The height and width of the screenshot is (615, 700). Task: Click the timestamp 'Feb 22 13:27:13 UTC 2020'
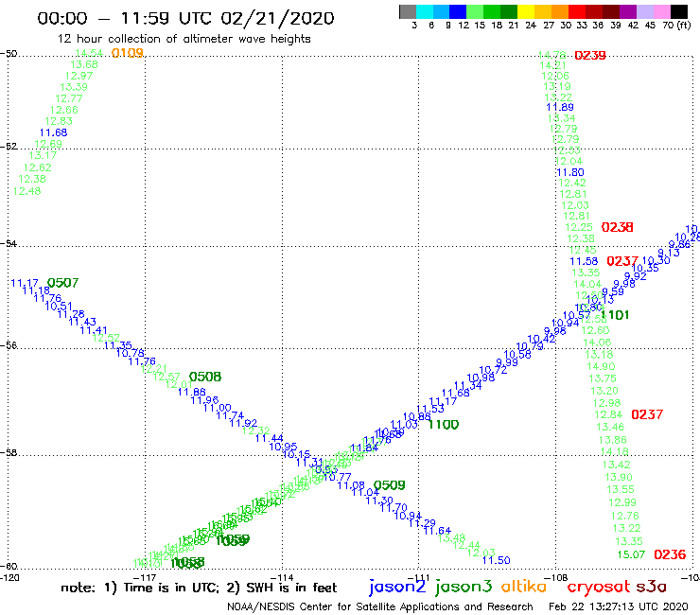619,606
